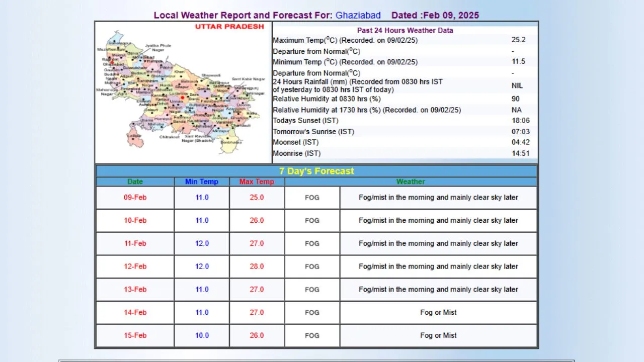Click 'Fog or Mist' in 14-Feb row
The height and width of the screenshot is (362, 644).
point(438,313)
